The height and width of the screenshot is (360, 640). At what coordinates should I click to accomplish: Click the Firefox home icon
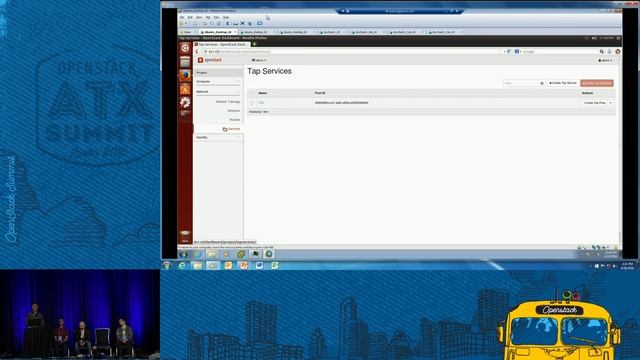[618, 52]
